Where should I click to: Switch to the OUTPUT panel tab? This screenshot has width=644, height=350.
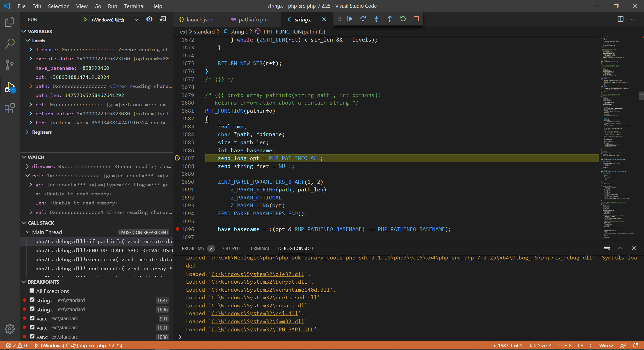point(231,248)
